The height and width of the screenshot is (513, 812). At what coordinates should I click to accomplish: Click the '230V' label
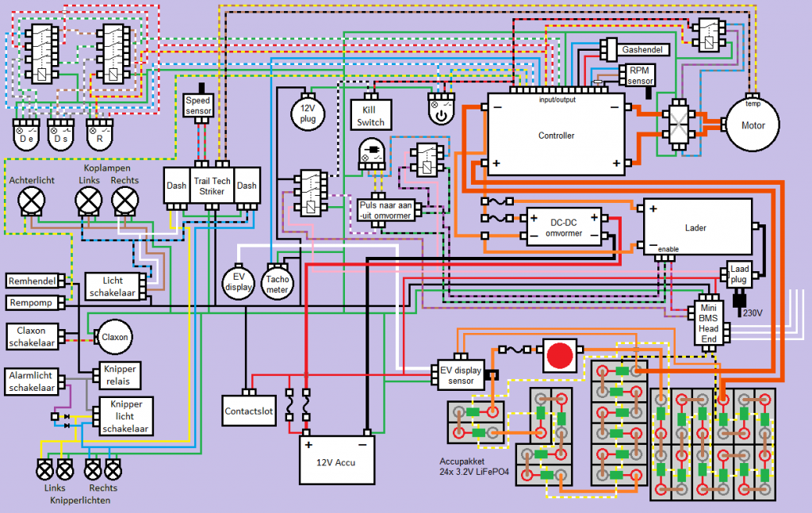[753, 312]
